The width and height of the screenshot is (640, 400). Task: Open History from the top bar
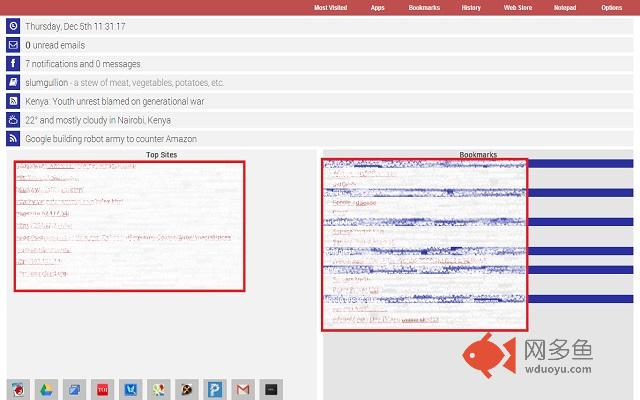[471, 7]
